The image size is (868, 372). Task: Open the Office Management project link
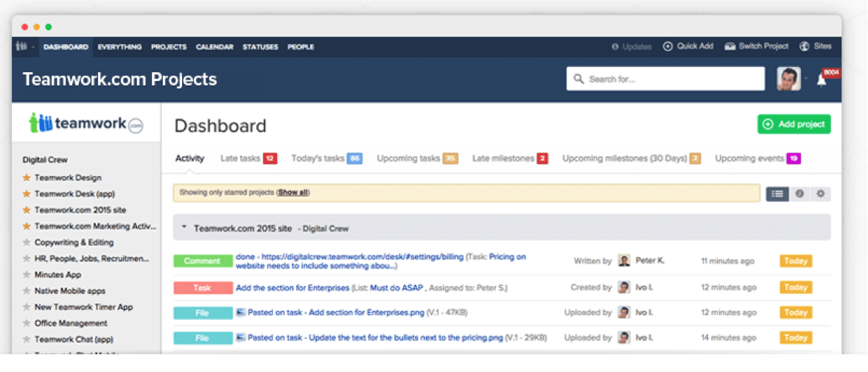click(71, 323)
